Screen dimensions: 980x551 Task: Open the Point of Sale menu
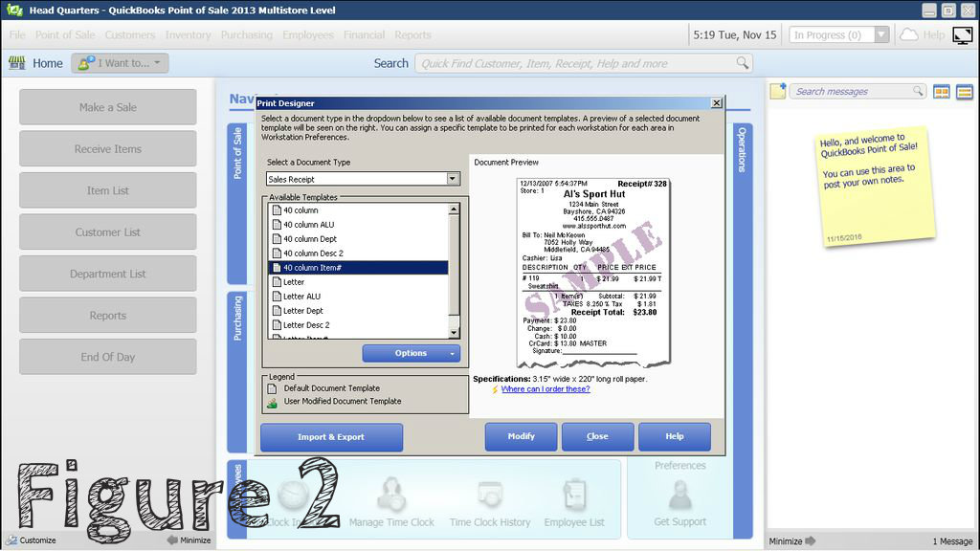(x=65, y=35)
